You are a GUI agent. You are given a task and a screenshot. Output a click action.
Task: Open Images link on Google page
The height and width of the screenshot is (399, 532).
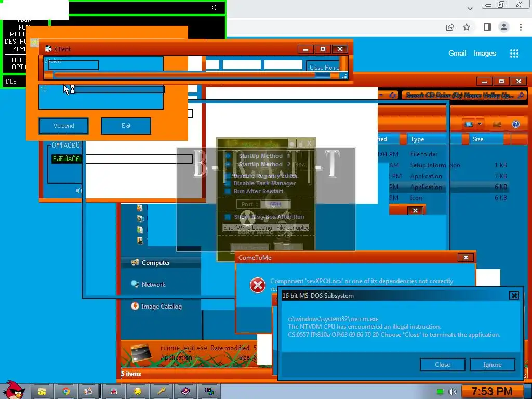tap(485, 54)
